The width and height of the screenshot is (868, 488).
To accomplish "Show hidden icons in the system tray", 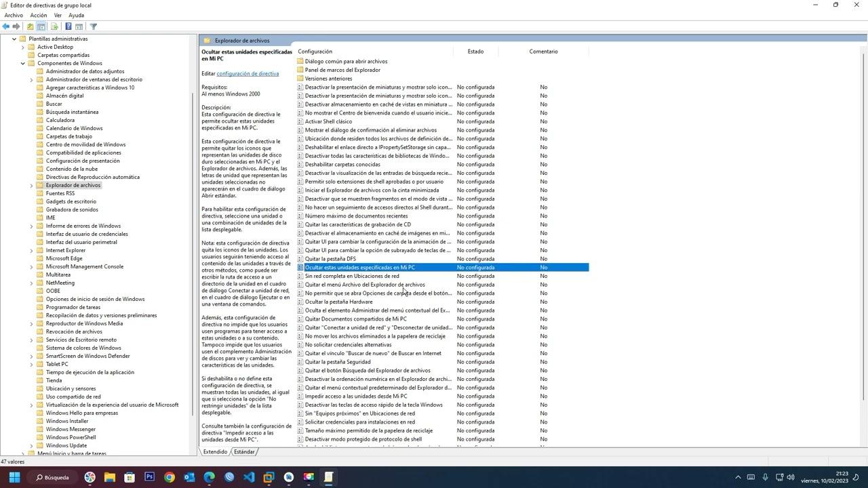I will pyautogui.click(x=738, y=477).
